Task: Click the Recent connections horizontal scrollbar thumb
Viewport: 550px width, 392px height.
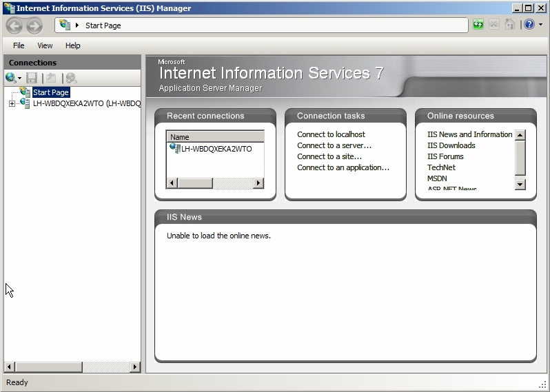Action: point(195,183)
